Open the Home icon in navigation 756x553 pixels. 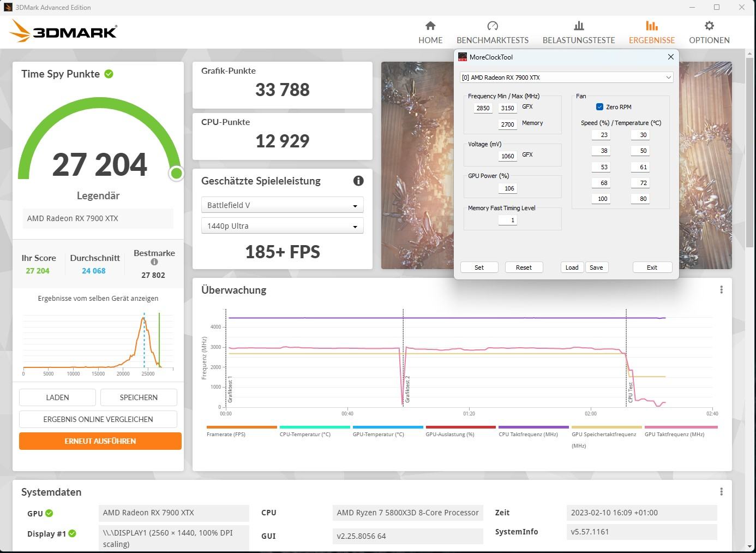coord(430,26)
